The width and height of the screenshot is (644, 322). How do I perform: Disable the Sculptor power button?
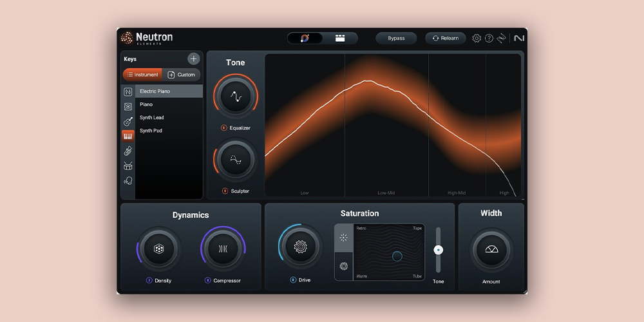pyautogui.click(x=225, y=191)
